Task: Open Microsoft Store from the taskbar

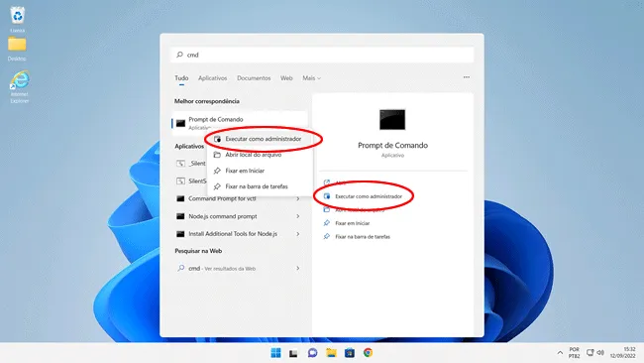Action: tap(350, 353)
